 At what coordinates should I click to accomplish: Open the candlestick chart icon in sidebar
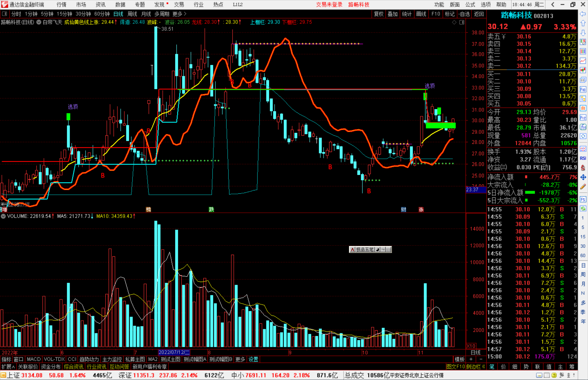(x=583, y=70)
